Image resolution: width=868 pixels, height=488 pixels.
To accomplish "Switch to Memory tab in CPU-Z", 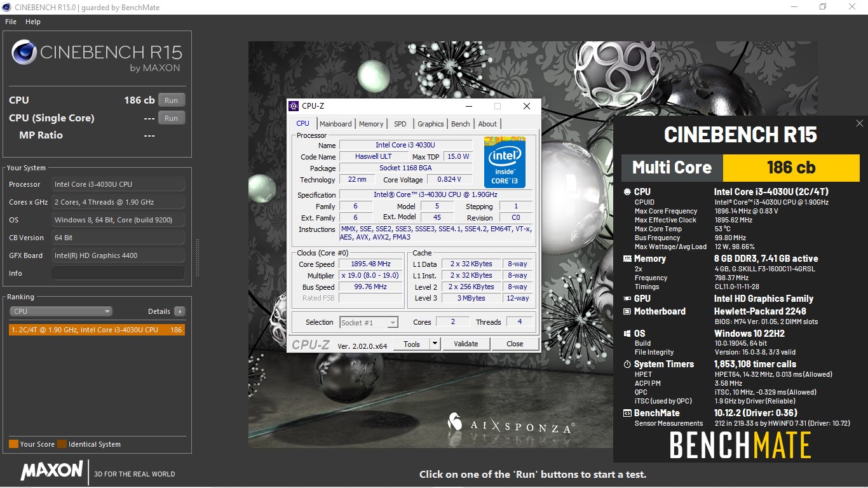I will (371, 124).
